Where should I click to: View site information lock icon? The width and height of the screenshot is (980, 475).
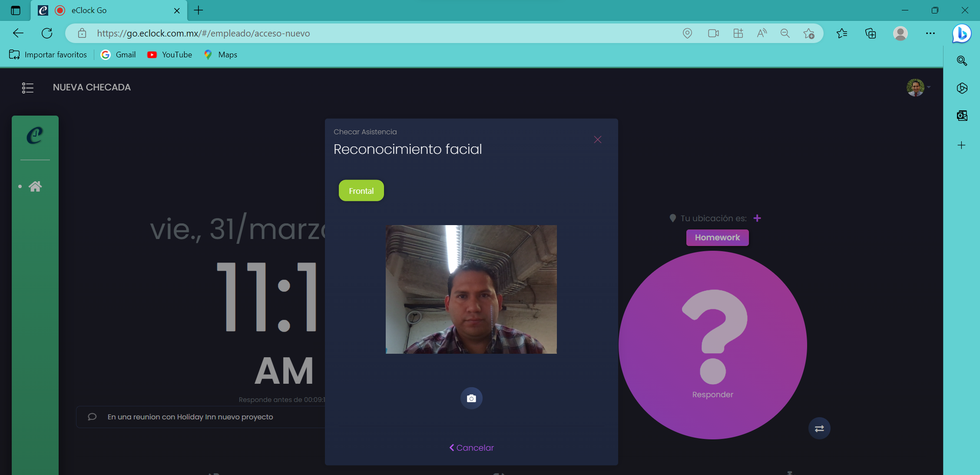[82, 33]
